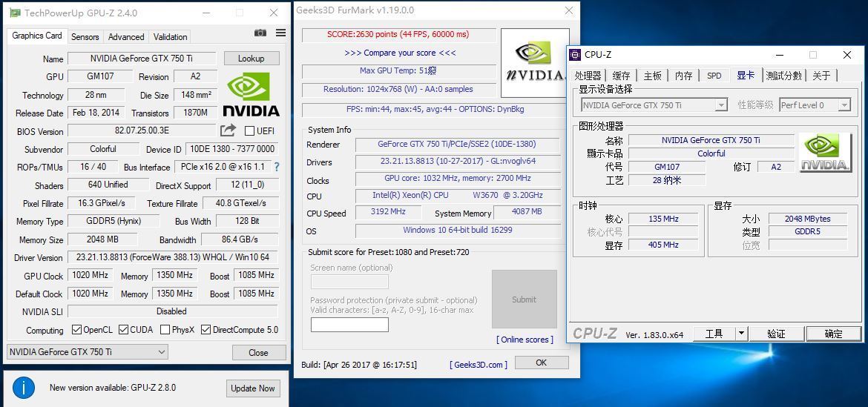Select the SPD tab in CPU-Z
This screenshot has width=868, height=407.
click(714, 76)
